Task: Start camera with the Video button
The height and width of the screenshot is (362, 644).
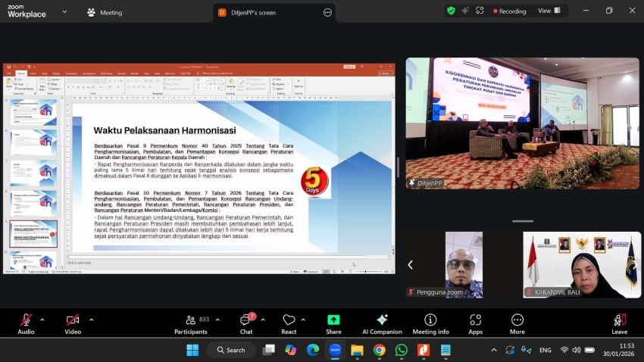Action: tap(73, 324)
